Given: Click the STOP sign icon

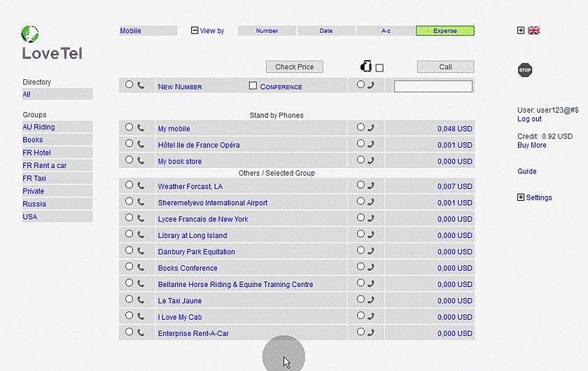Looking at the screenshot, I should tap(525, 70).
